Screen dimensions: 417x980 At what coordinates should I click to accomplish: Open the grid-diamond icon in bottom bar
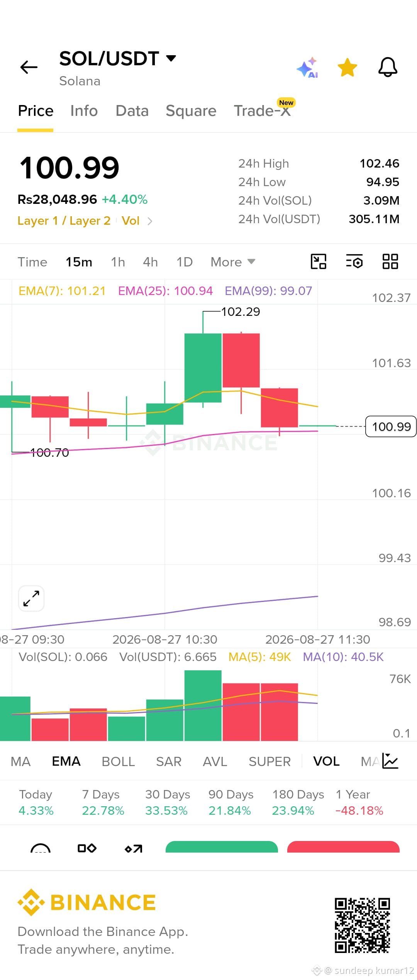coord(87,848)
